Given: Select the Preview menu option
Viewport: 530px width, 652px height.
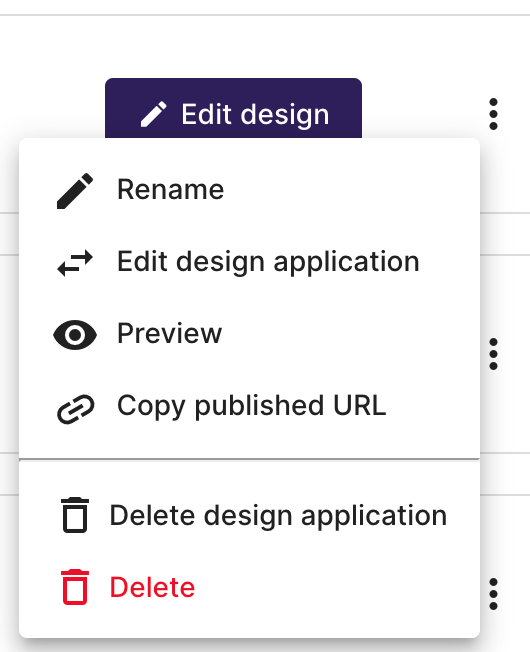Looking at the screenshot, I should pyautogui.click(x=249, y=334).
